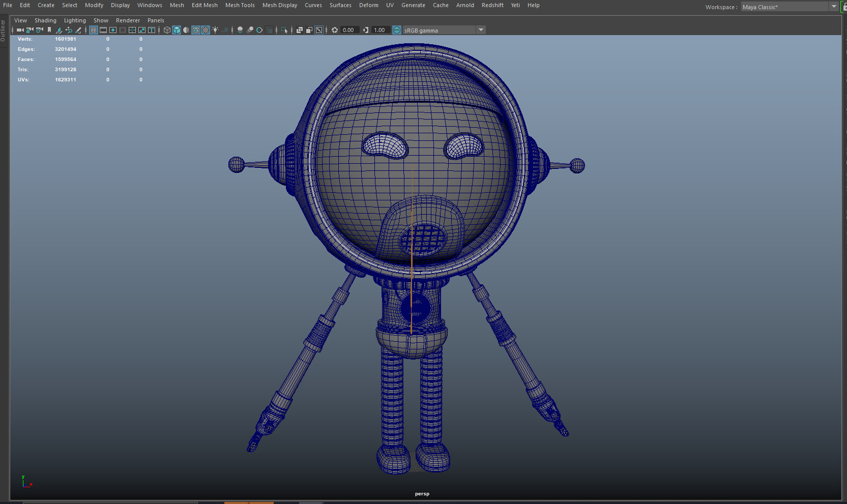Open the Mesh Tools menu
This screenshot has width=847, height=504.
click(240, 5)
